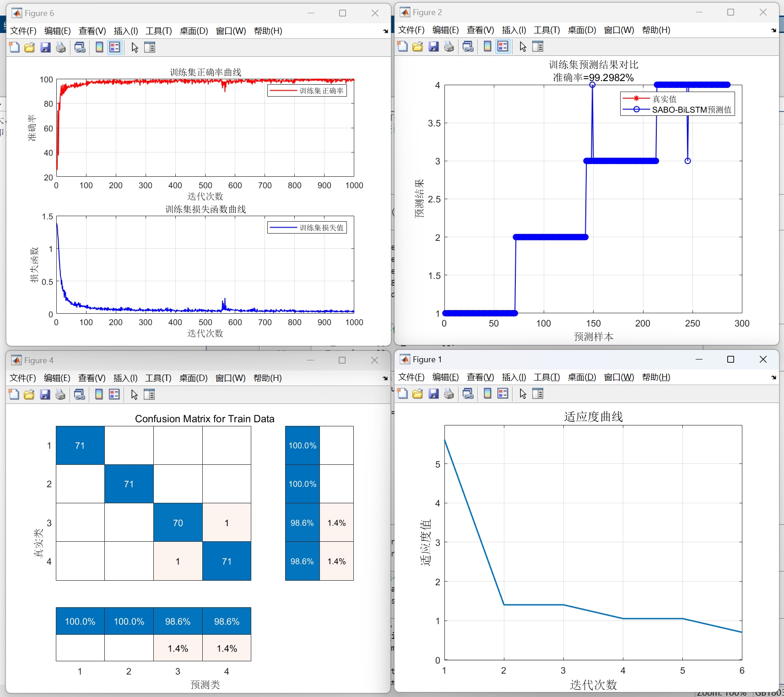Insert a colorbar in Figure 1
784x697 pixels.
[487, 393]
